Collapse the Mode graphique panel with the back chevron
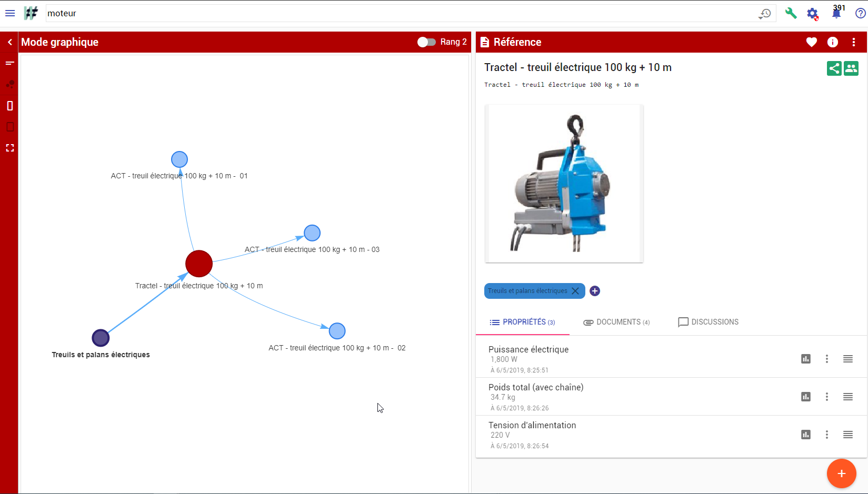Viewport: 868px width, 494px height. pyautogui.click(x=9, y=42)
